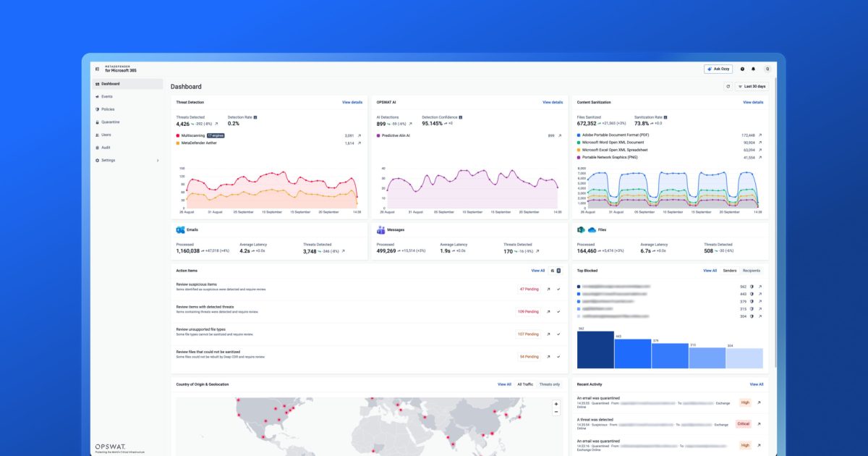
Task: Mark 109 Pending detected threats as done
Action: tap(558, 311)
